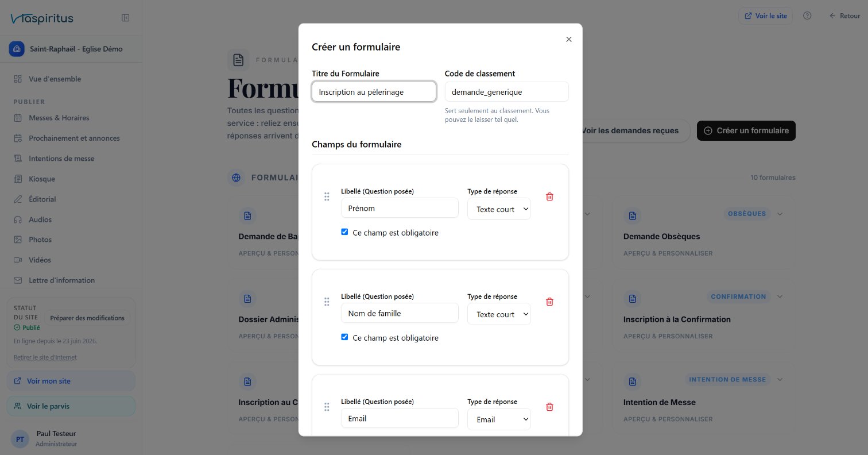Open response type dropdown for Prénom
This screenshot has width=868, height=455.
[x=499, y=209]
